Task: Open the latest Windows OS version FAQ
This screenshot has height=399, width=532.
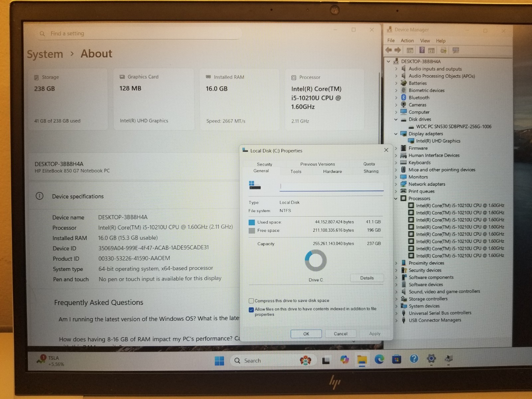Action: point(149,319)
